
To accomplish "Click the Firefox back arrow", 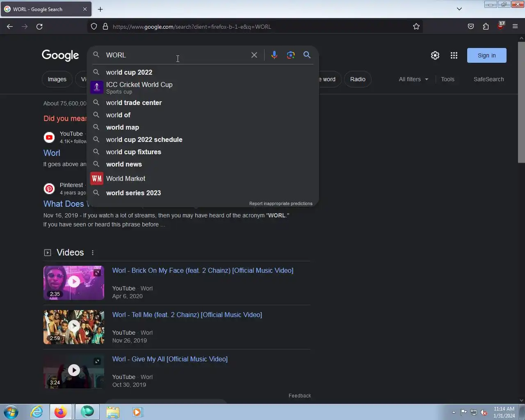I will (x=10, y=27).
